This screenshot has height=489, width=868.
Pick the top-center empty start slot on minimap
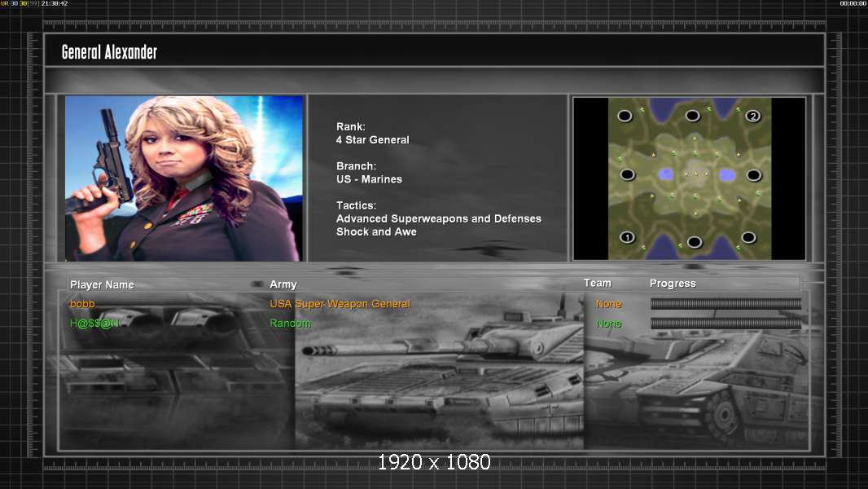[x=692, y=116]
